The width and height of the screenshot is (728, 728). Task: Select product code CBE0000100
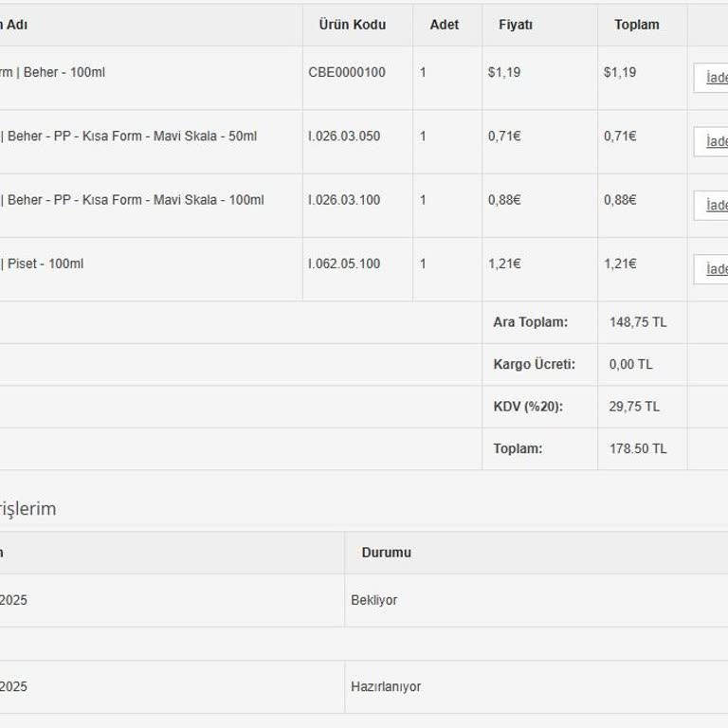[347, 72]
